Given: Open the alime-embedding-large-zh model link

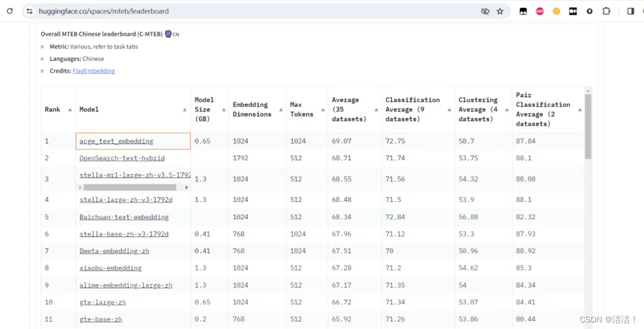Looking at the screenshot, I should [126, 285].
